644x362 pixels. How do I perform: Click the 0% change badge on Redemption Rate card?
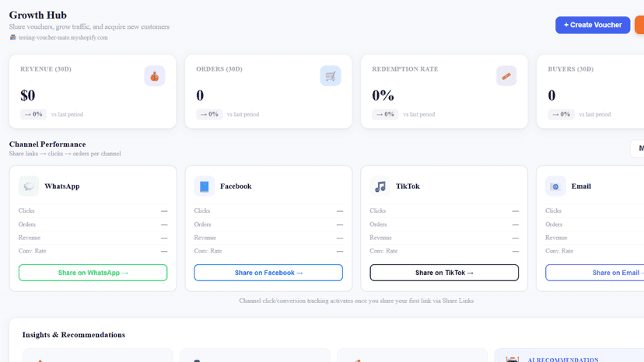[385, 114]
